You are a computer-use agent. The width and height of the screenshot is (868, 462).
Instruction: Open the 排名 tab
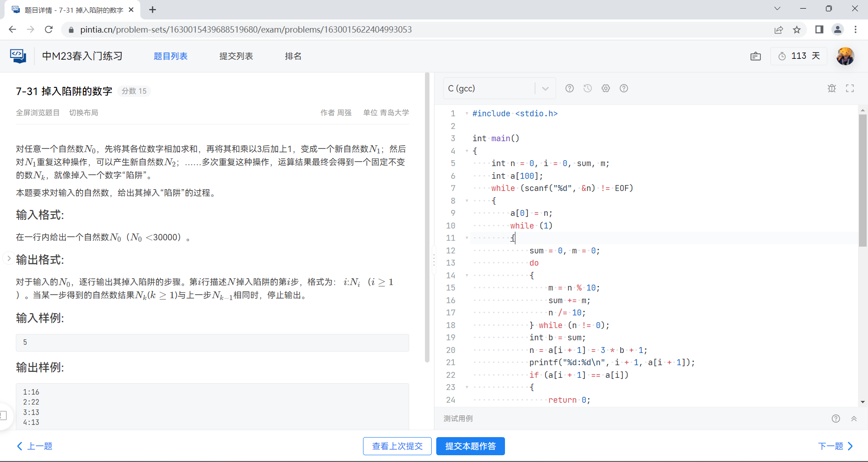pyautogui.click(x=293, y=56)
